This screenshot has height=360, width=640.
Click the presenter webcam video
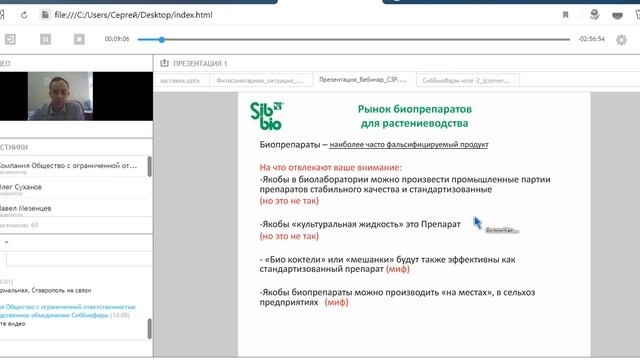pyautogui.click(x=60, y=96)
